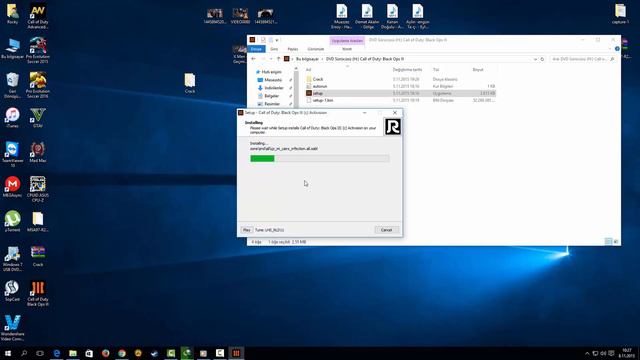Screen dimensions: 640x360
Task: Open Pro Evolution Soccer 2016 shortcut
Action: (38, 85)
